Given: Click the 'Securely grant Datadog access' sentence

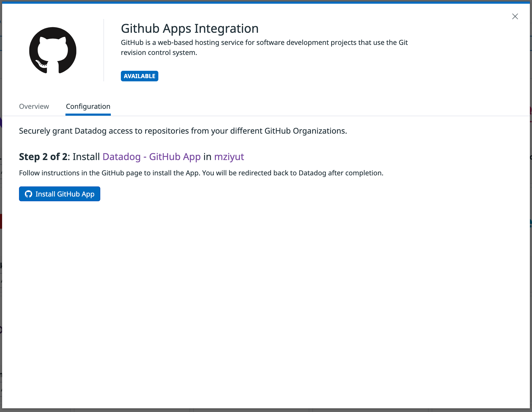Looking at the screenshot, I should pyautogui.click(x=183, y=131).
